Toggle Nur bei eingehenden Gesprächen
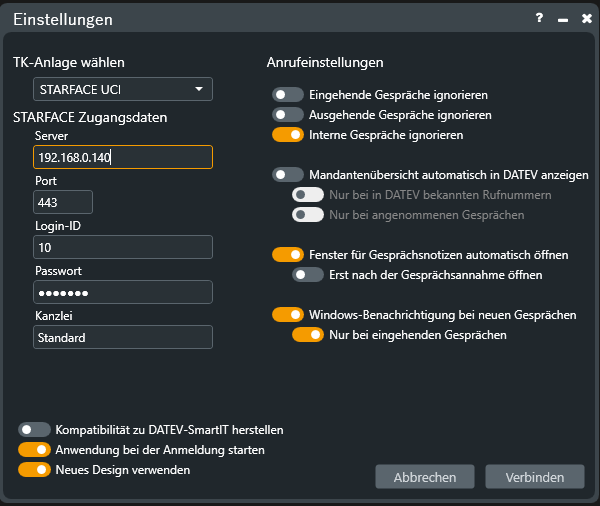This screenshot has height=506, width=600. click(308, 335)
